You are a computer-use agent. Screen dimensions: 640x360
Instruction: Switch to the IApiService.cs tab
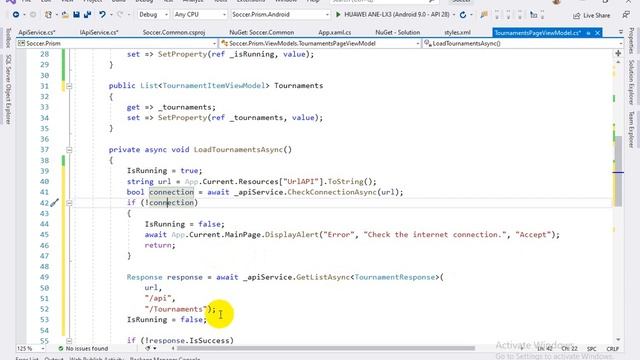click(99, 32)
